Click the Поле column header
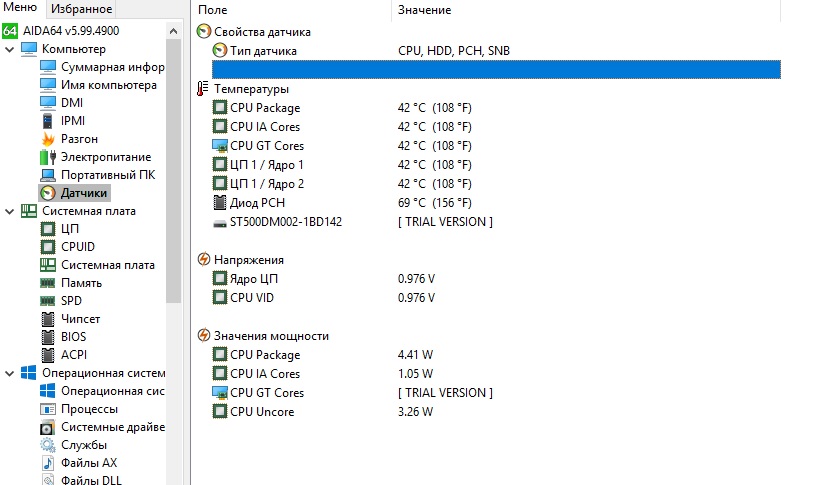The height and width of the screenshot is (485, 825). point(212,10)
